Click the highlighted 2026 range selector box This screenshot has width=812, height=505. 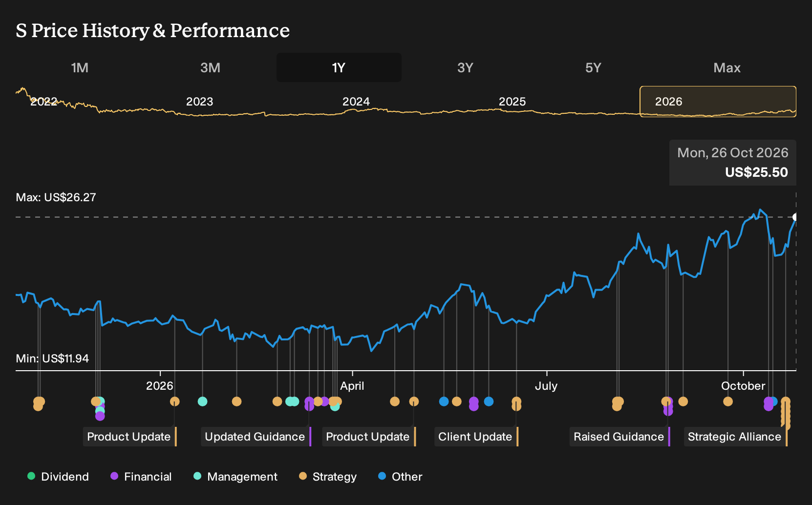(718, 102)
